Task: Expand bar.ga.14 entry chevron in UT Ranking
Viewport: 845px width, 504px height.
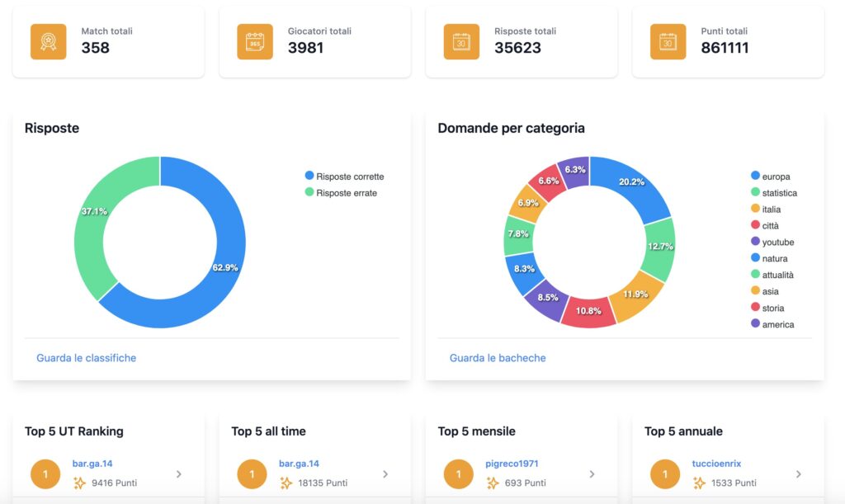Action: pos(179,473)
